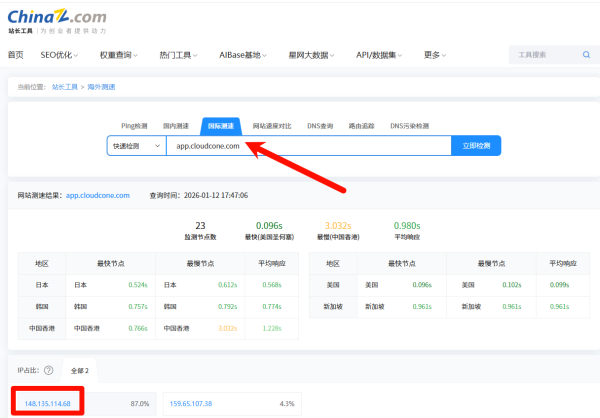
Task: Switch to the Ping检测 tab
Action: tap(134, 126)
